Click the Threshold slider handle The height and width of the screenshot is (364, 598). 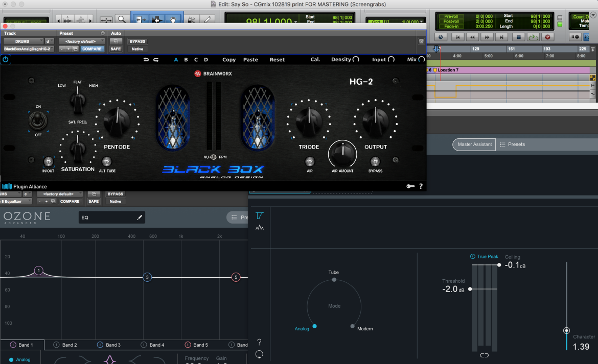[x=470, y=289]
